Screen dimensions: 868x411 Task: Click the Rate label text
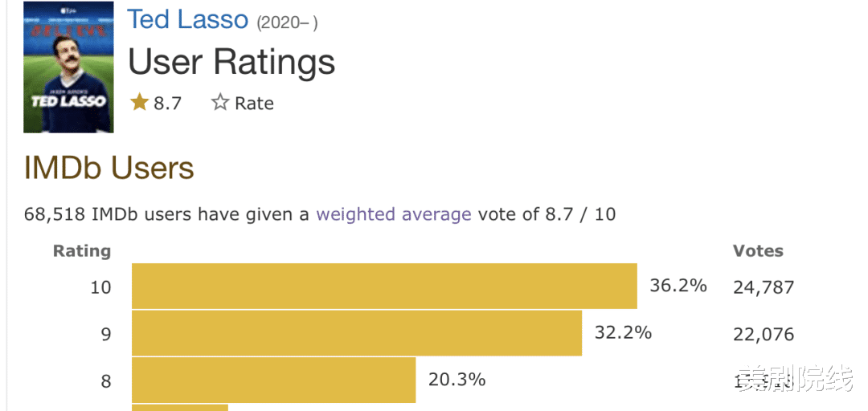coord(254,103)
